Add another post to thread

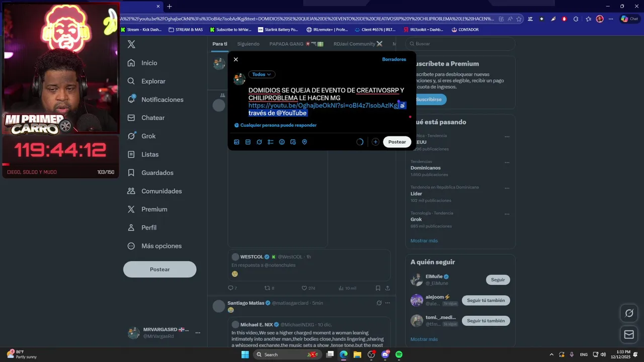coord(375,142)
